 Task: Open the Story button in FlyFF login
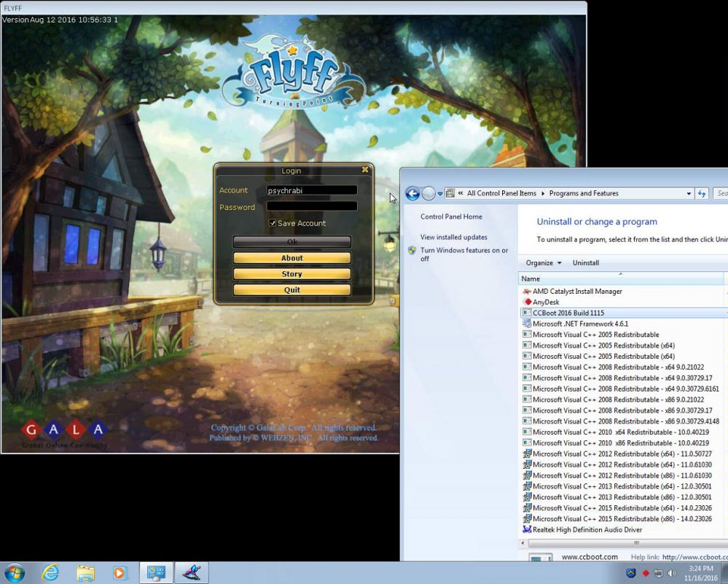tap(292, 273)
